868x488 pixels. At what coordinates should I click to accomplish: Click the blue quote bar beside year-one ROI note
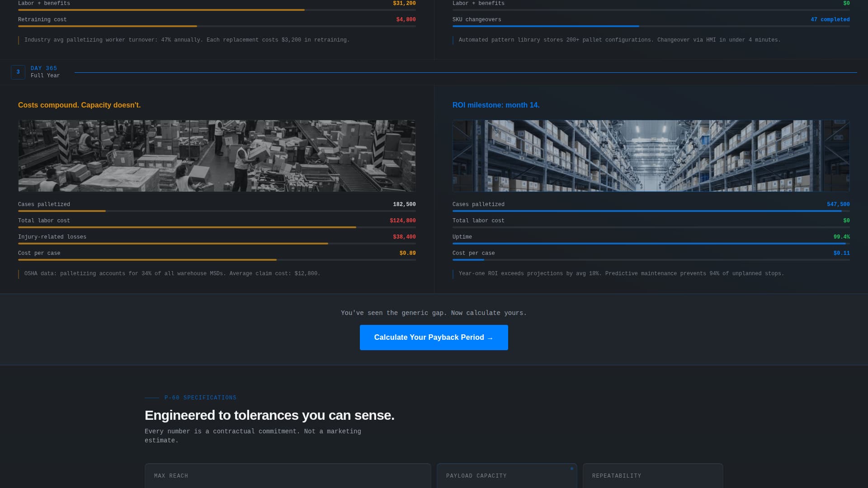(453, 273)
